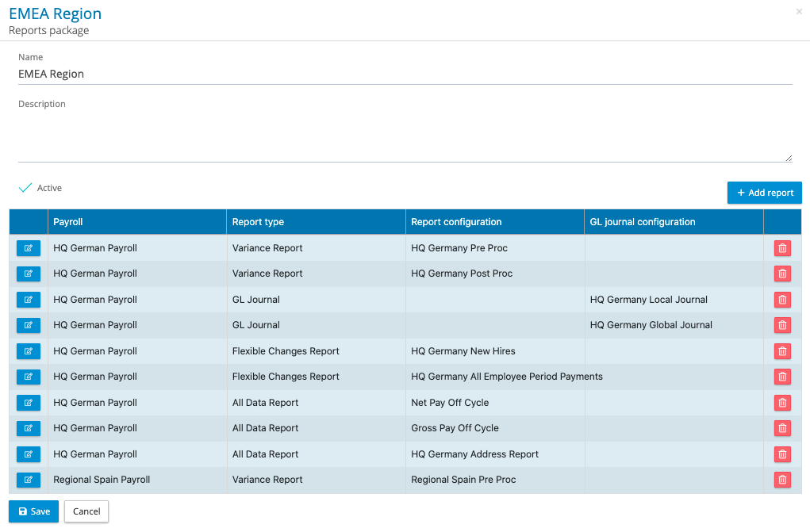
Task: Delete the HQ Germany Global Journal row
Action: [x=782, y=325]
